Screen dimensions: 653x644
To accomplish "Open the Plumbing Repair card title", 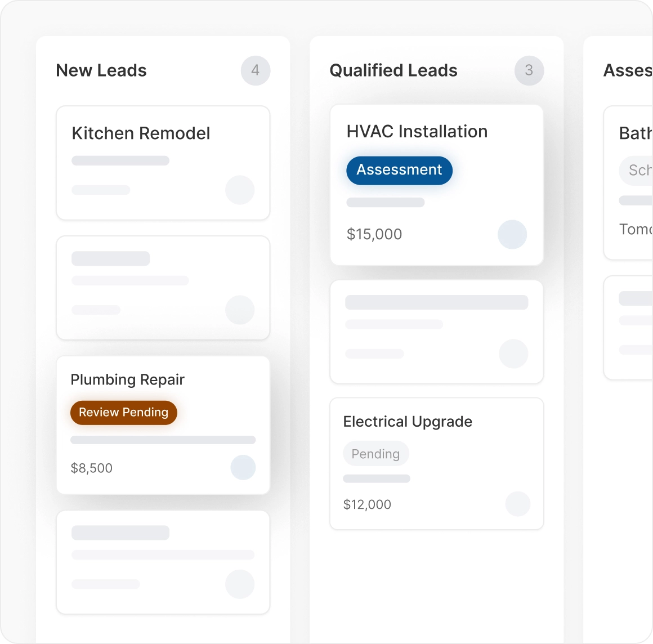I will [x=128, y=380].
